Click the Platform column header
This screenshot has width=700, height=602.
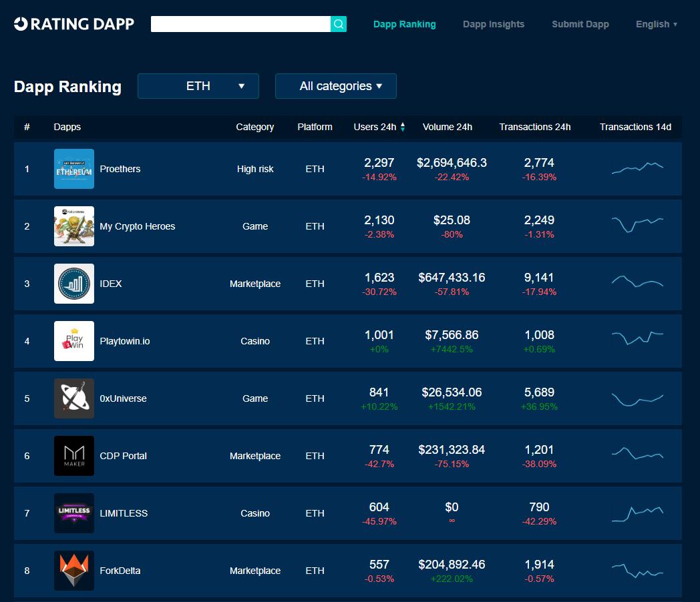pos(315,127)
